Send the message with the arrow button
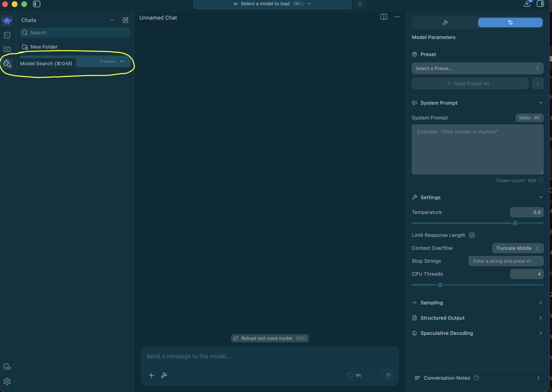The width and height of the screenshot is (552, 392). pos(388,375)
